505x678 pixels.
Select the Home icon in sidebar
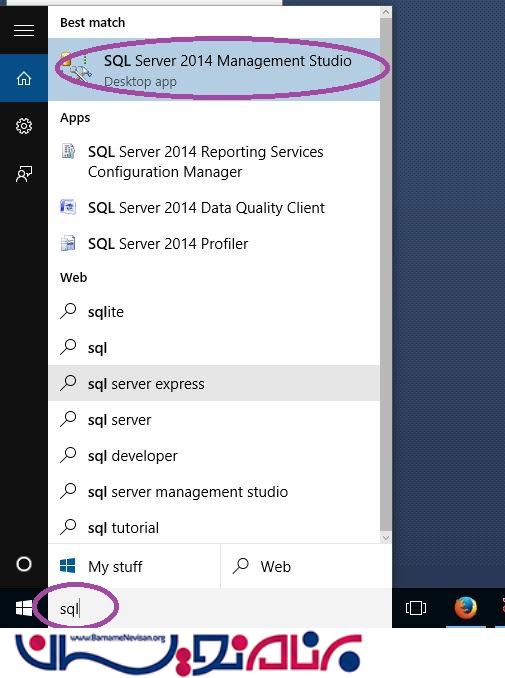coord(24,78)
